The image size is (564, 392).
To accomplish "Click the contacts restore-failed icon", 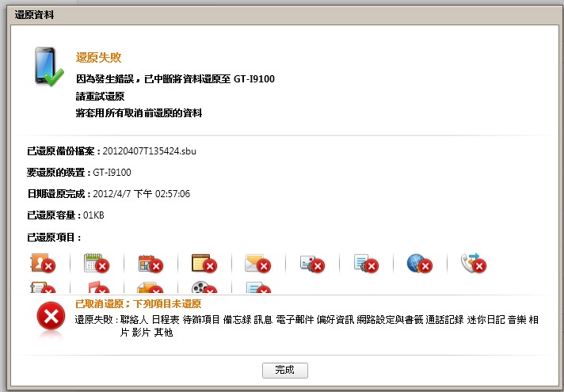I will click(x=43, y=263).
